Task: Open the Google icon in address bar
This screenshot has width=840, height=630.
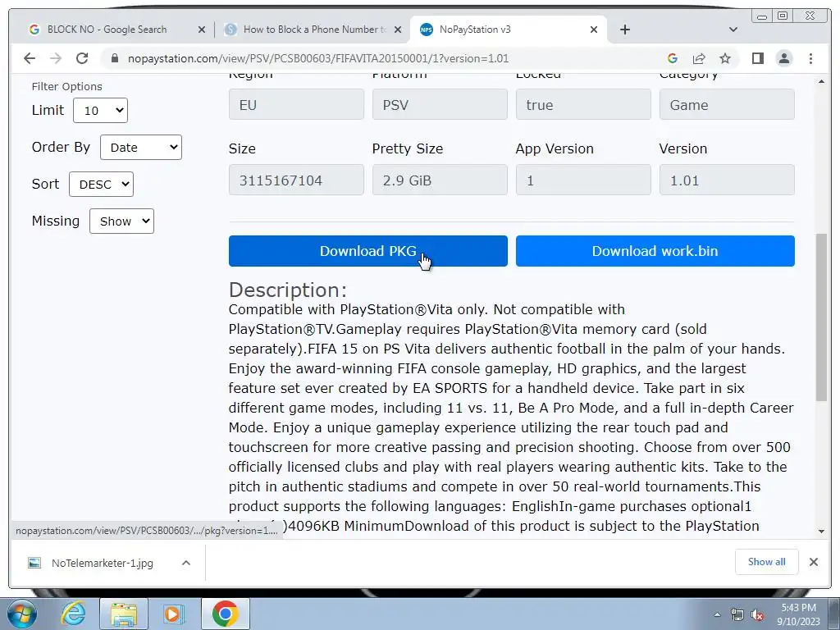Action: pos(673,58)
